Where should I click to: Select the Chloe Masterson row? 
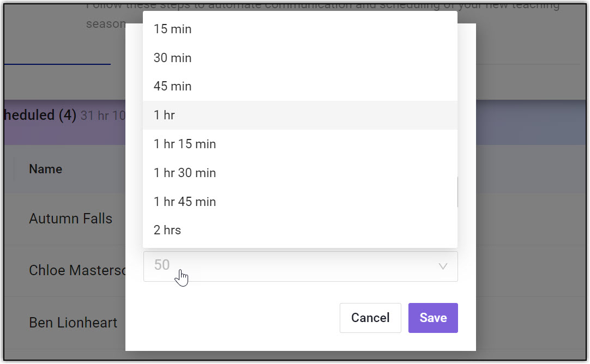[x=77, y=270]
